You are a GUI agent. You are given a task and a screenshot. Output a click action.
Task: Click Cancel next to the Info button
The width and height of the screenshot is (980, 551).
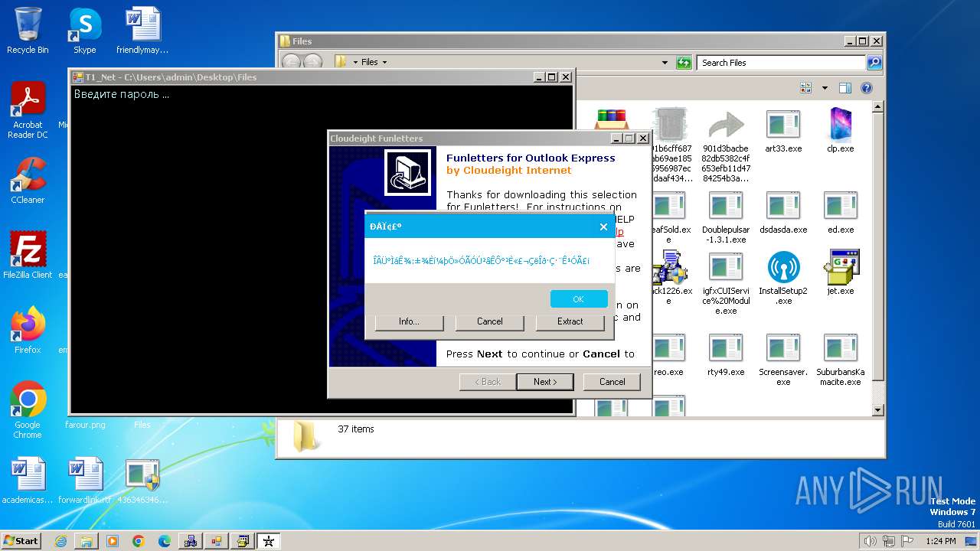click(x=489, y=321)
